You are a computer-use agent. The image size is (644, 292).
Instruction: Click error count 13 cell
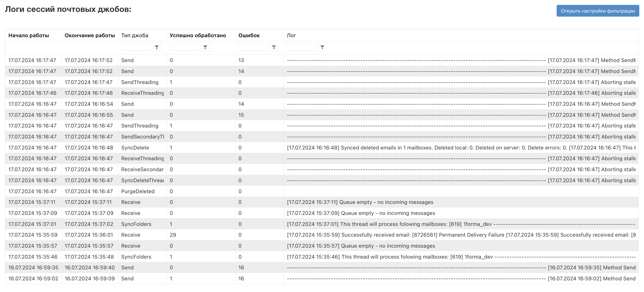point(241,61)
